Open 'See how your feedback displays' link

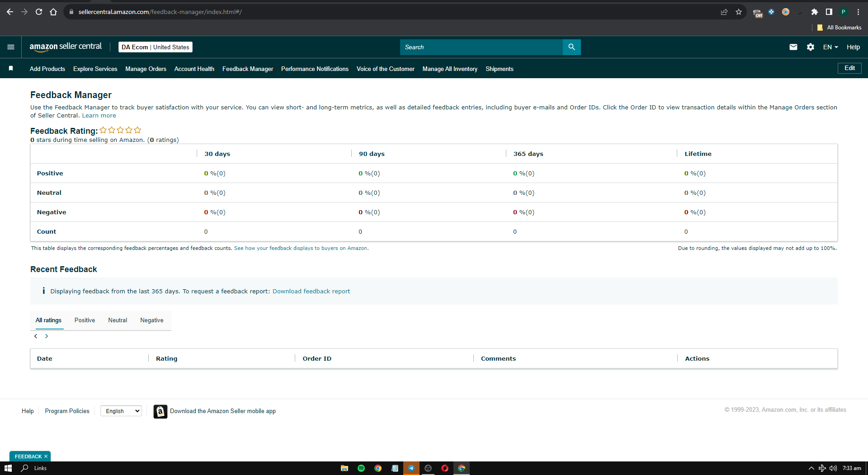point(301,248)
